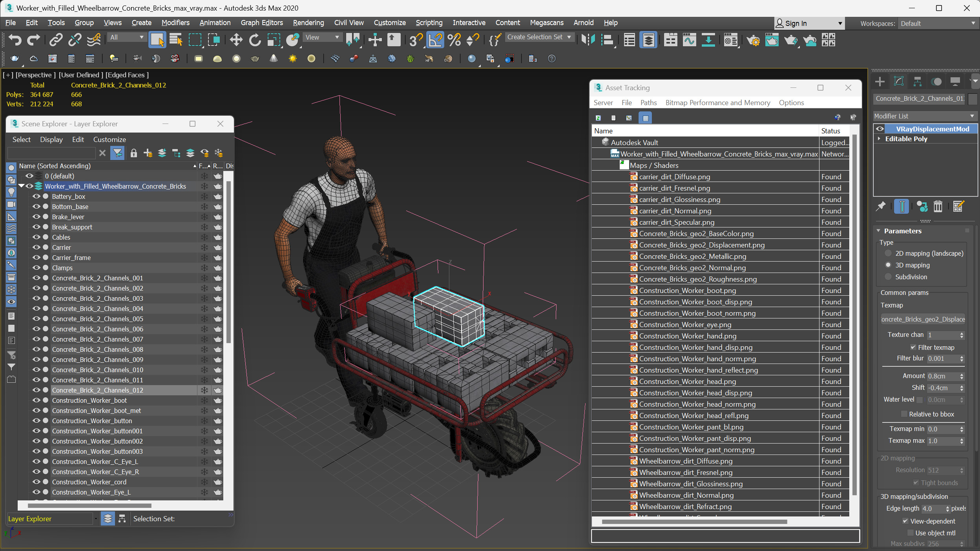This screenshot has width=980, height=551.
Task: Toggle the View-dependent checkbox
Action: point(905,521)
